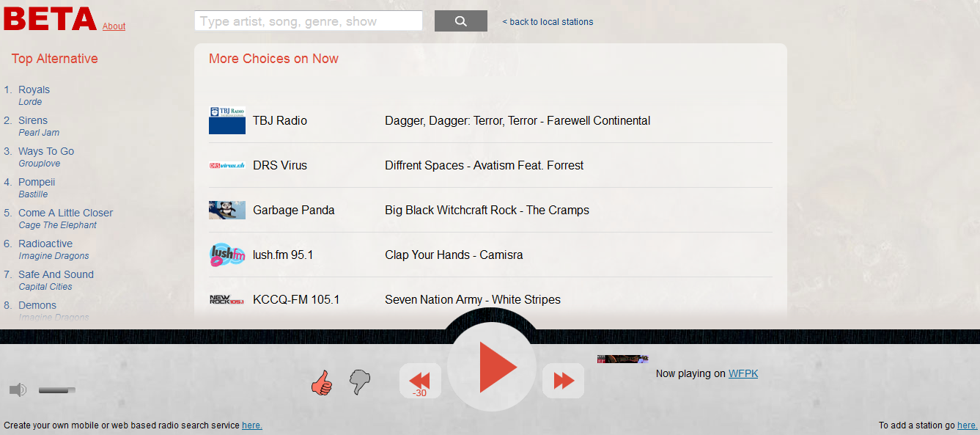Click the artist search input field
This screenshot has height=435, width=980.
pyautogui.click(x=308, y=21)
